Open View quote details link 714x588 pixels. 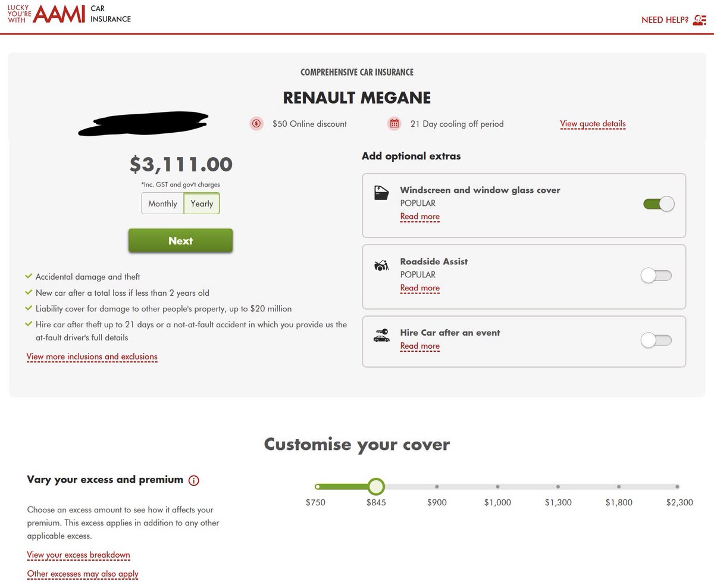pyautogui.click(x=593, y=124)
